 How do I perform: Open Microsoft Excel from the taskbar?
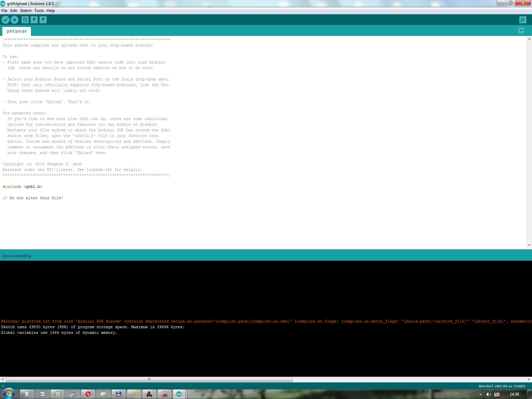pyautogui.click(x=58, y=394)
